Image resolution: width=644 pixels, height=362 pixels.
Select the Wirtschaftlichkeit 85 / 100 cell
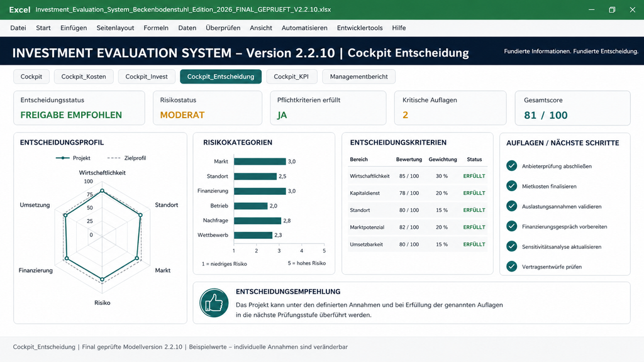pyautogui.click(x=409, y=176)
